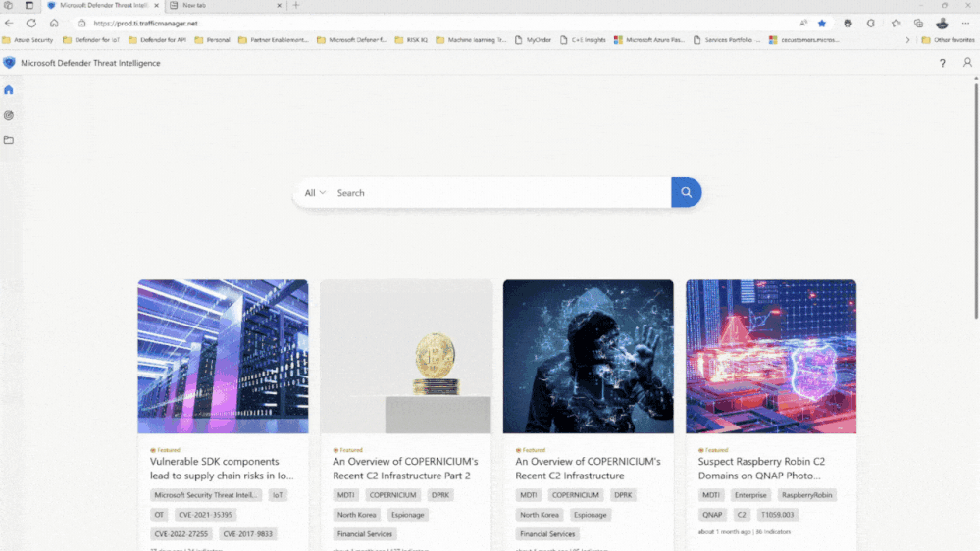Screen dimensions: 980x551
Task: Click the browser address bar URL
Action: pos(145,24)
